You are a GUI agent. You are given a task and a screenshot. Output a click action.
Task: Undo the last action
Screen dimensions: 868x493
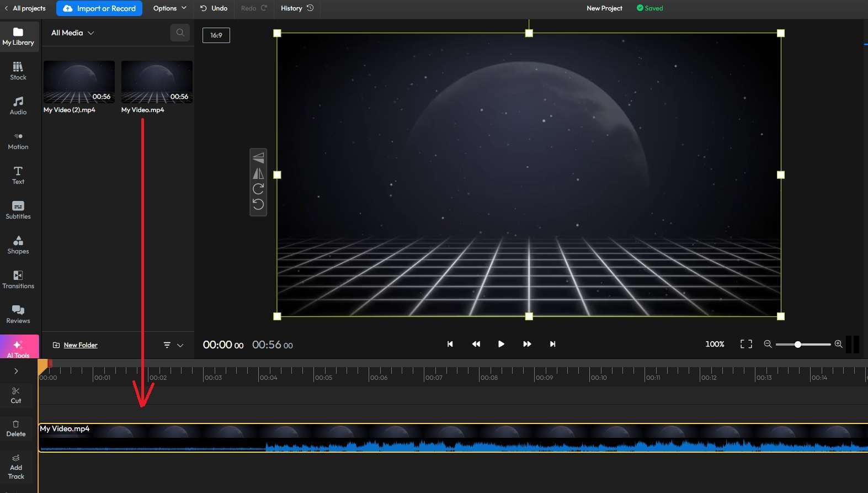point(214,8)
